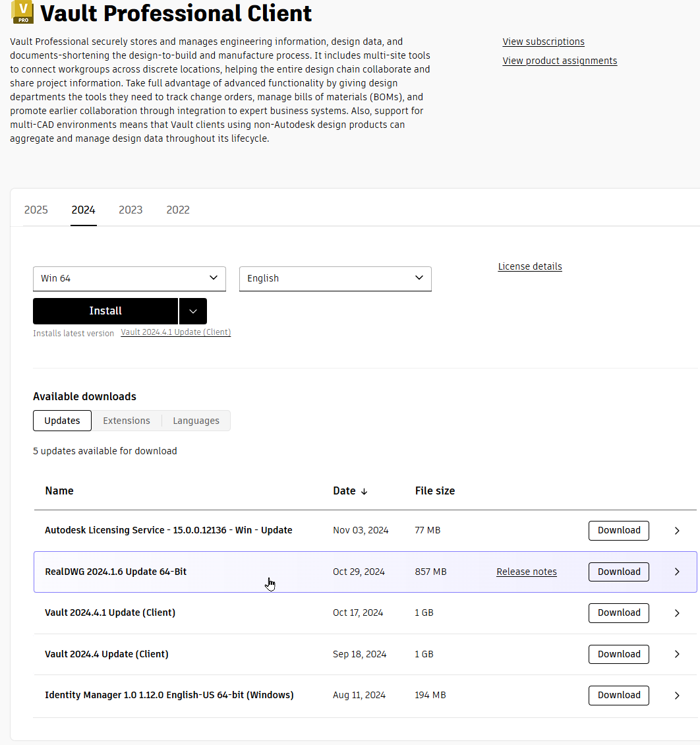Switch to the 2022 tab
The width and height of the screenshot is (700, 745).
tap(178, 210)
